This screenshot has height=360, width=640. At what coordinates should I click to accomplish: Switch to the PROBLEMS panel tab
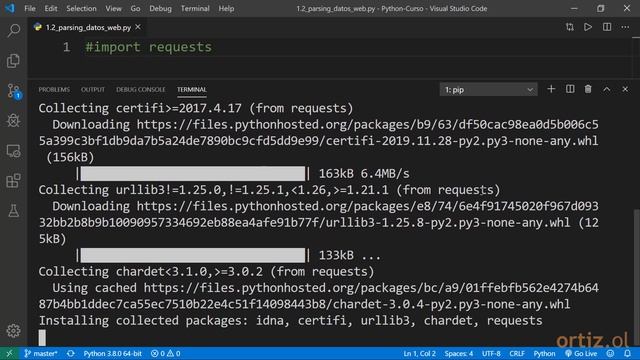click(54, 89)
